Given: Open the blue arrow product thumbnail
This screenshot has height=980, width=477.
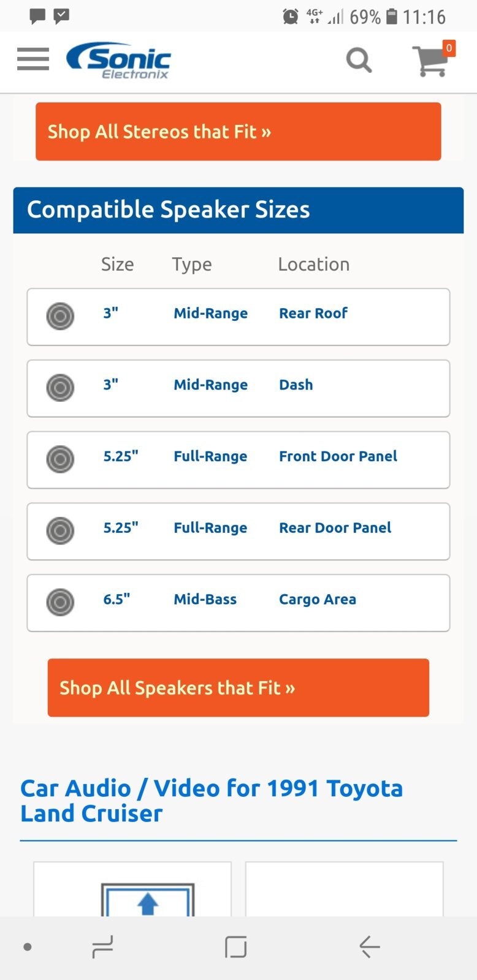Looking at the screenshot, I should [148, 900].
